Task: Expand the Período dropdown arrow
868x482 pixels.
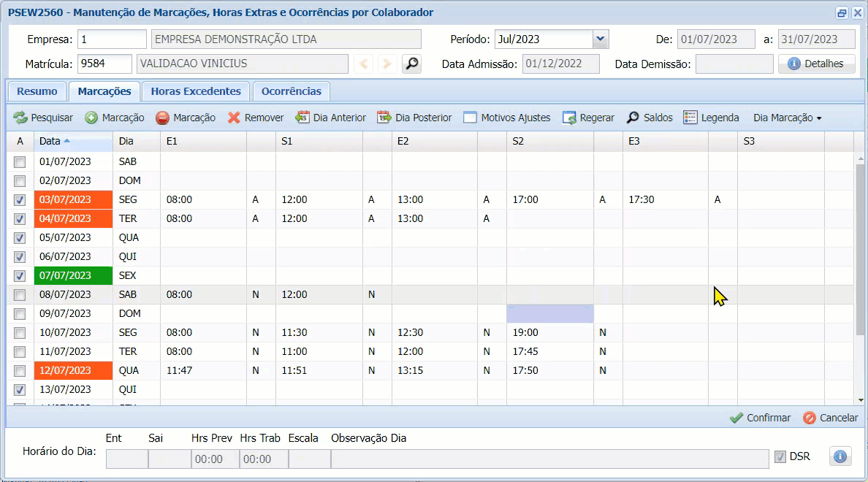Action: [601, 39]
